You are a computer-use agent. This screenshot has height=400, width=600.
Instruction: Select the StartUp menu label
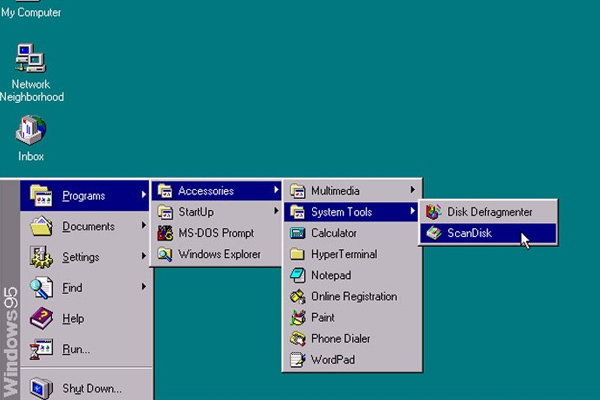196,212
